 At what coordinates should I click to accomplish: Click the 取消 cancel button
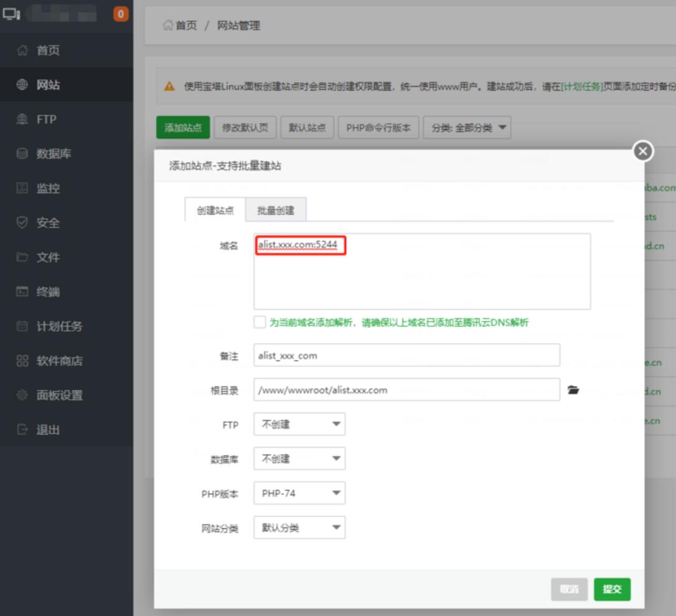click(569, 589)
